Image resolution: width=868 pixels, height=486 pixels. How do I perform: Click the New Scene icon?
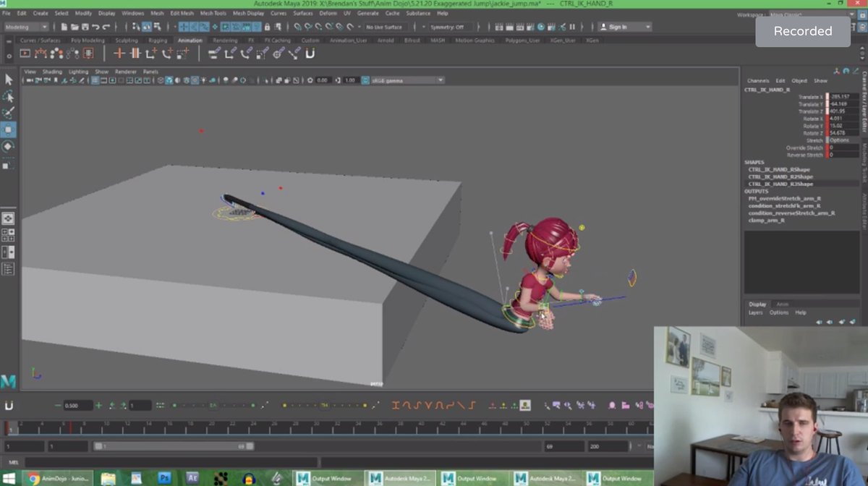[65, 27]
